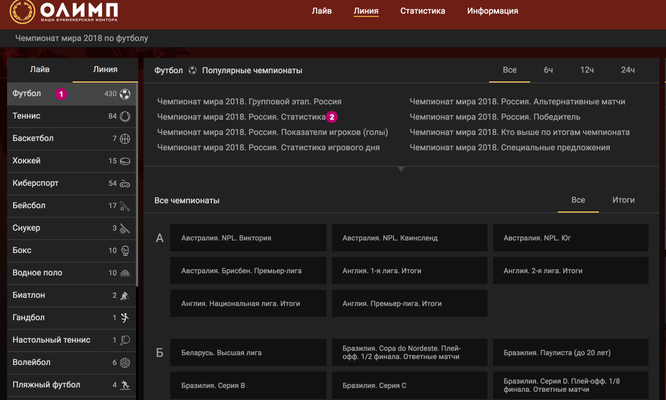
Task: Expand the Снукер sport category
Action: [60, 228]
